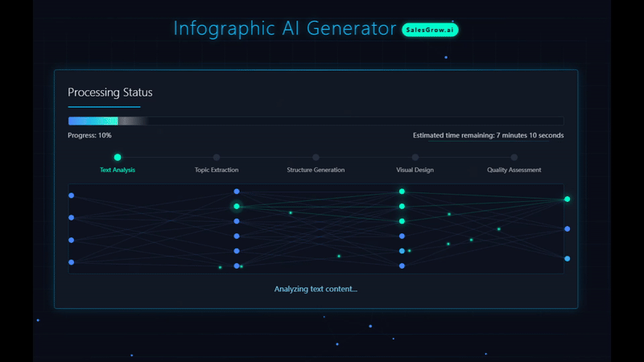
Task: Open the Structure Generation stage label
Action: coord(316,170)
